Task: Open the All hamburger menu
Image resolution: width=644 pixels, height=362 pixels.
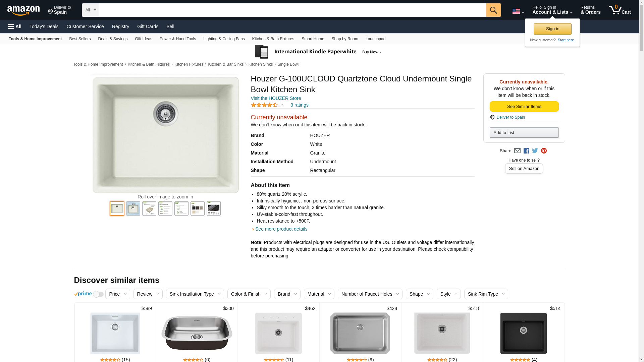Action: coord(15,26)
